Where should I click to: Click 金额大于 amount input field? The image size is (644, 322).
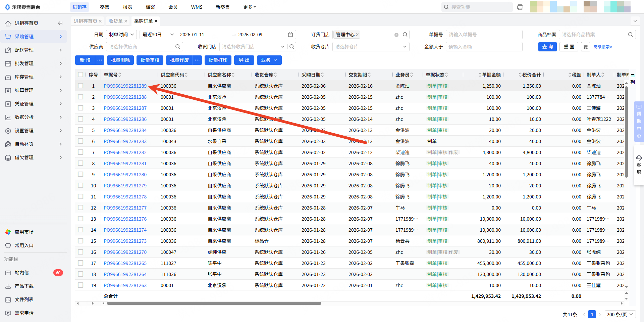tap(484, 47)
